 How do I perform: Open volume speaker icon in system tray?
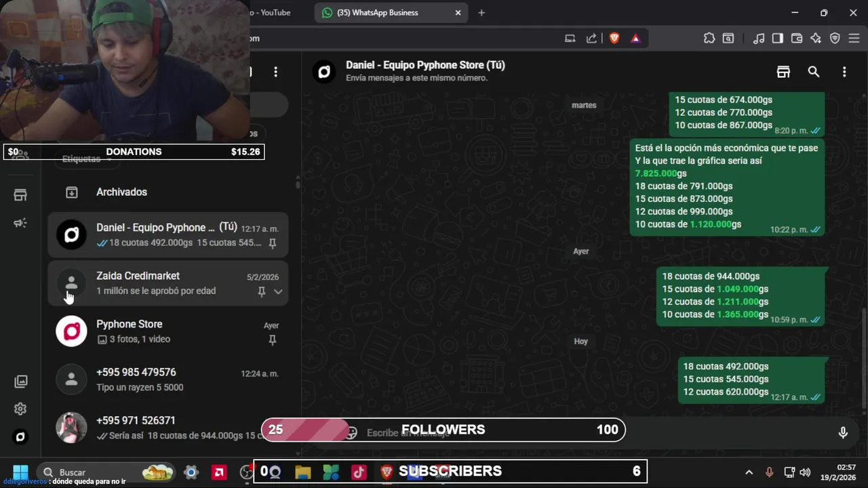[x=805, y=472]
